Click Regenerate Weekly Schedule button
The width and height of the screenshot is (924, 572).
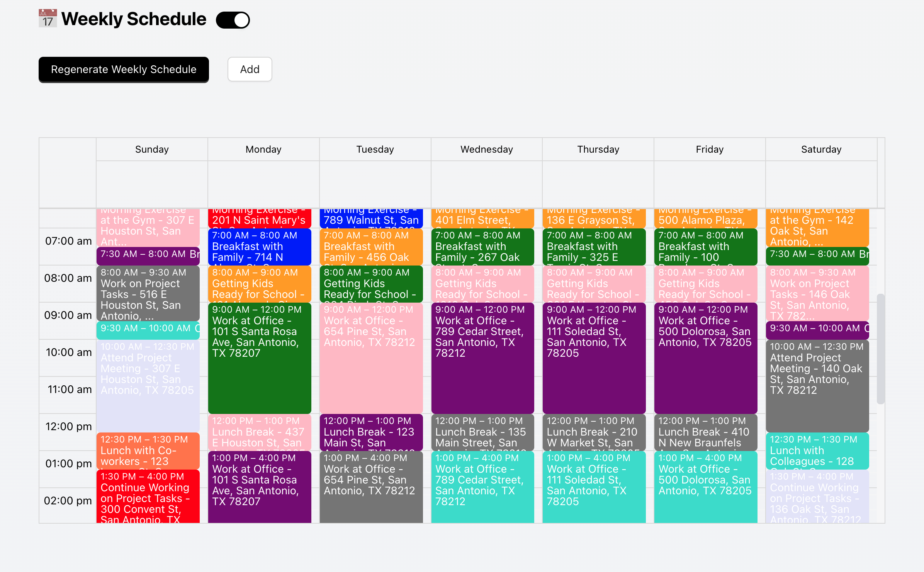coord(124,70)
